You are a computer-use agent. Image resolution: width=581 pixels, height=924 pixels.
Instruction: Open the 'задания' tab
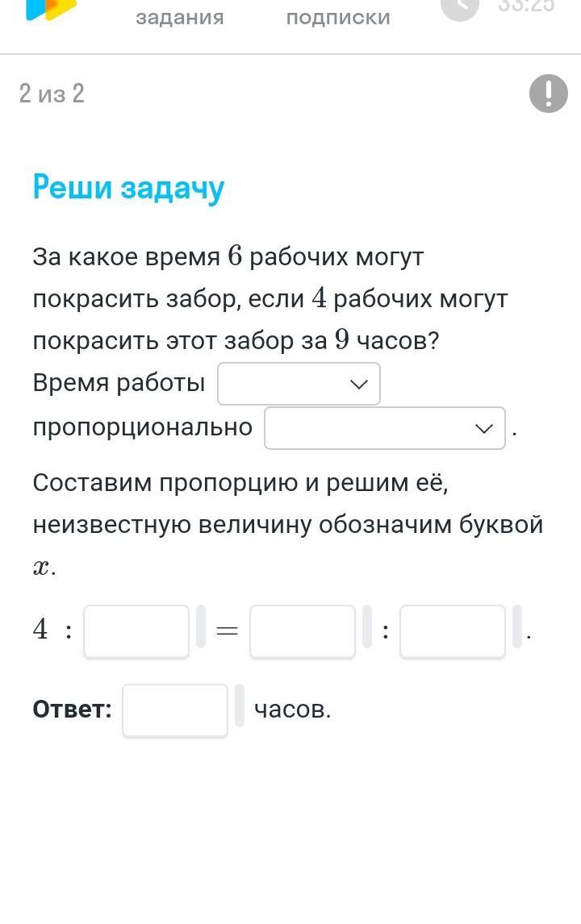180,17
